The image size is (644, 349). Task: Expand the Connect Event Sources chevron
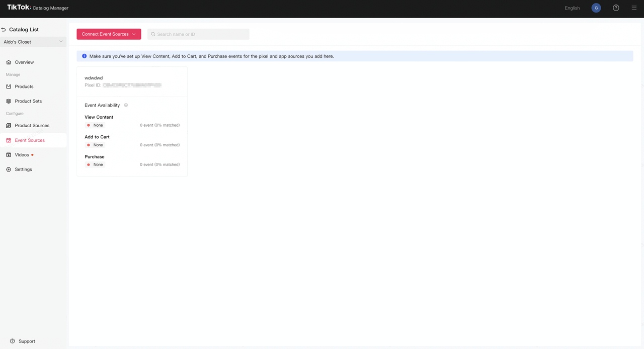(x=134, y=34)
